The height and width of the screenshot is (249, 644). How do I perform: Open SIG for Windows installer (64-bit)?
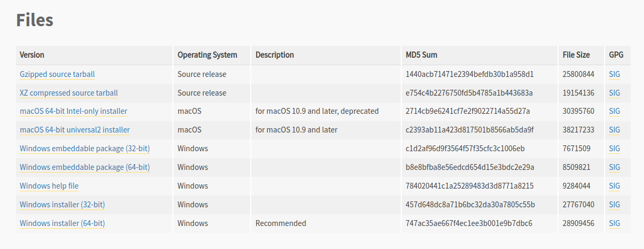(x=614, y=223)
